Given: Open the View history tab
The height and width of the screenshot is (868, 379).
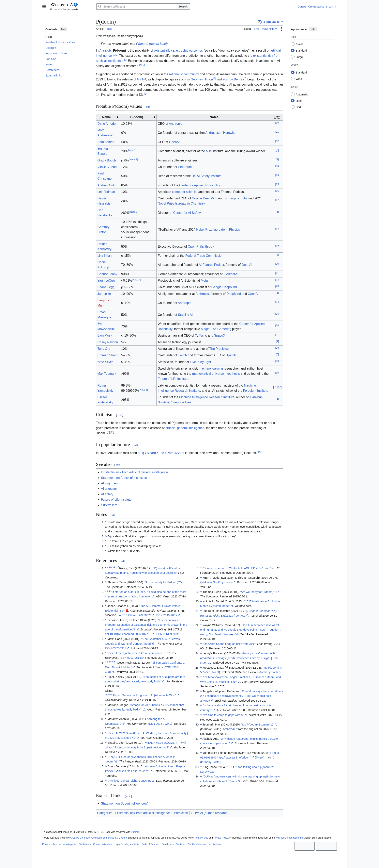Looking at the screenshot, I should (x=269, y=29).
